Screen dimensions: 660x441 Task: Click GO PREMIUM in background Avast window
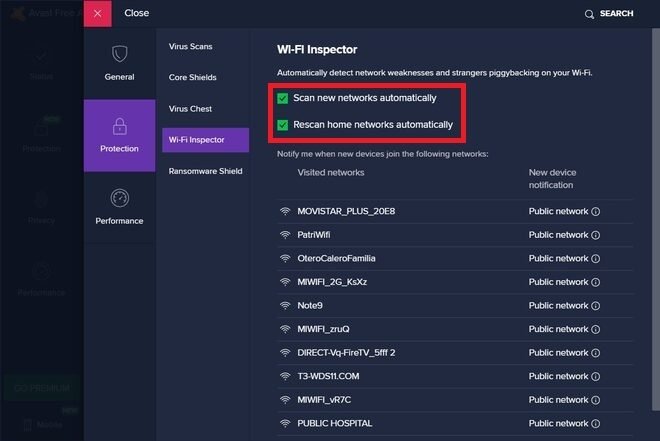[42, 388]
